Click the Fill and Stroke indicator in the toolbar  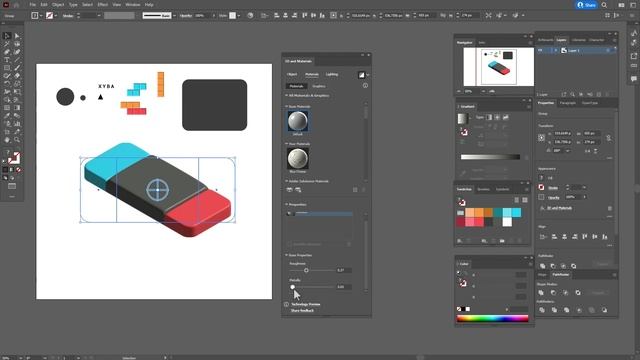coord(13,158)
